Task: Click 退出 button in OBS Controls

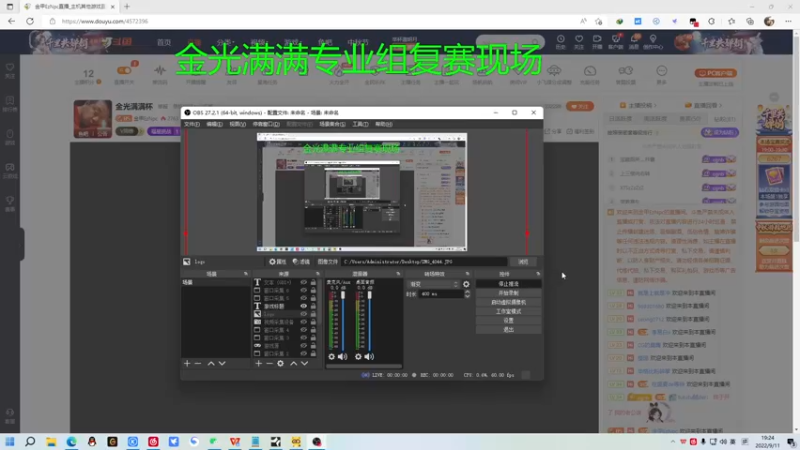Action: click(x=508, y=330)
